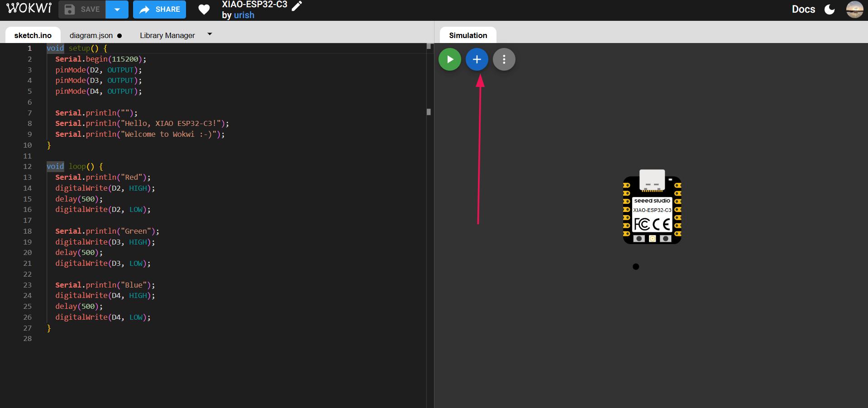Image resolution: width=868 pixels, height=408 pixels.
Task: Click the editor scrollbar marker near line 7
Action: [x=429, y=112]
